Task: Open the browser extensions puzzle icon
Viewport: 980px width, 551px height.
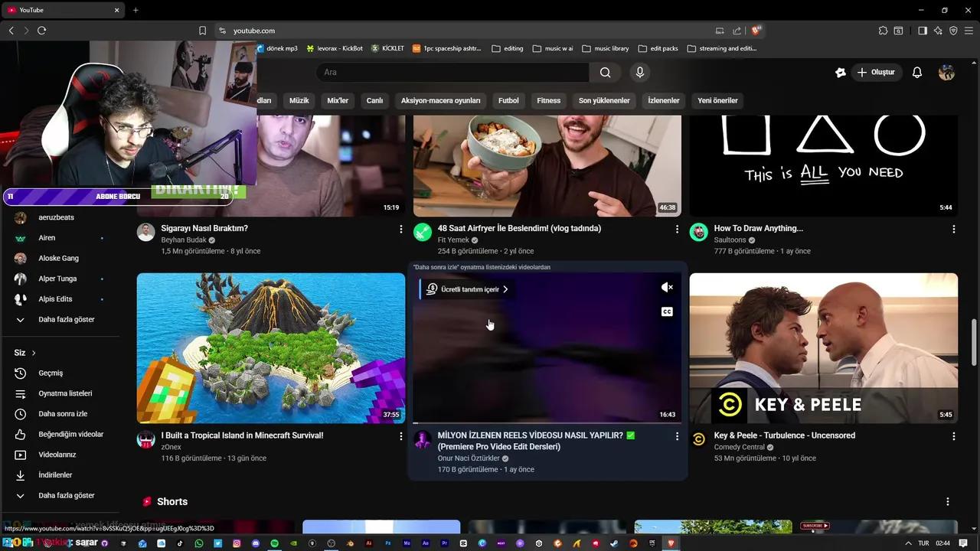Action: (x=883, y=31)
